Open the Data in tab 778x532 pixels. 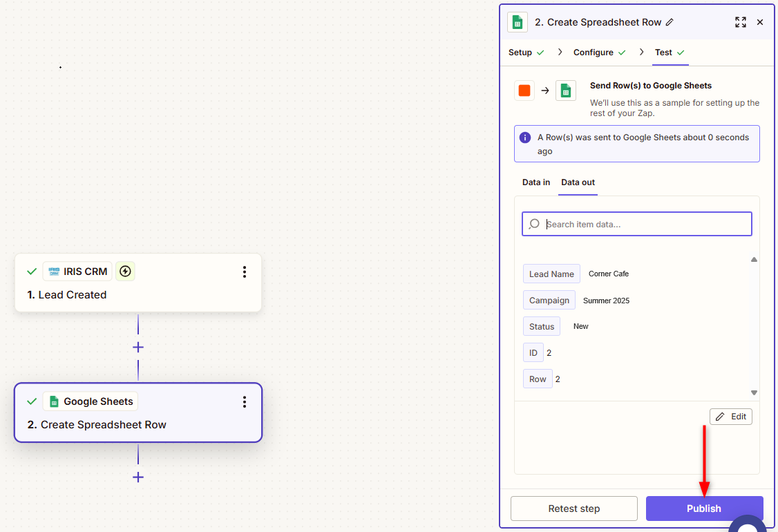(x=536, y=182)
